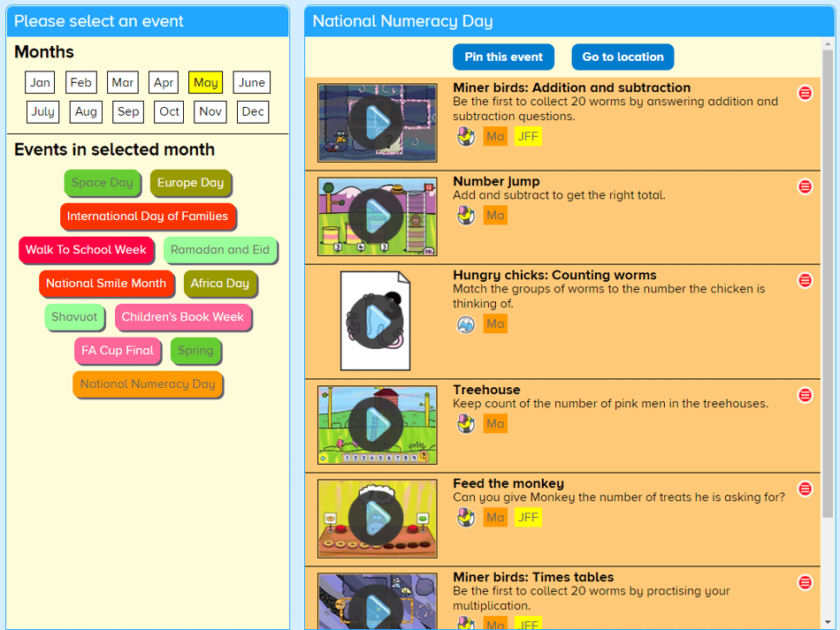Click the activity list vertical scrollbar
840x630 pixels.
[828, 284]
